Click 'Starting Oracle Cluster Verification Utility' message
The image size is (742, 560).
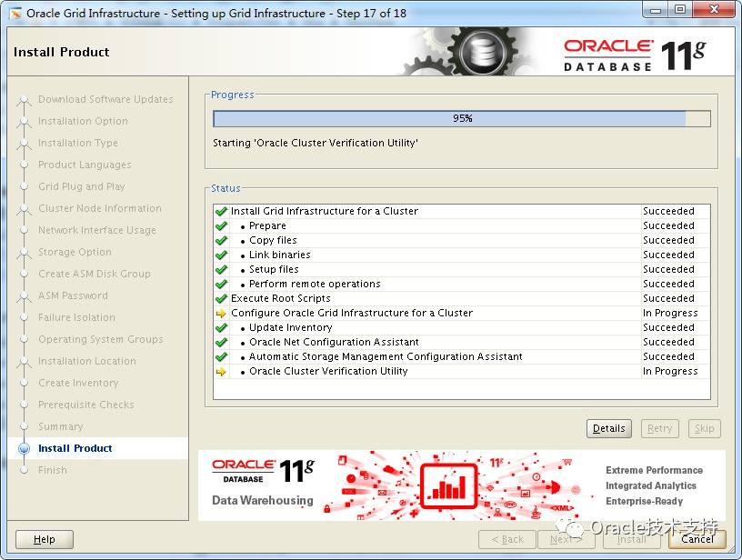point(316,143)
